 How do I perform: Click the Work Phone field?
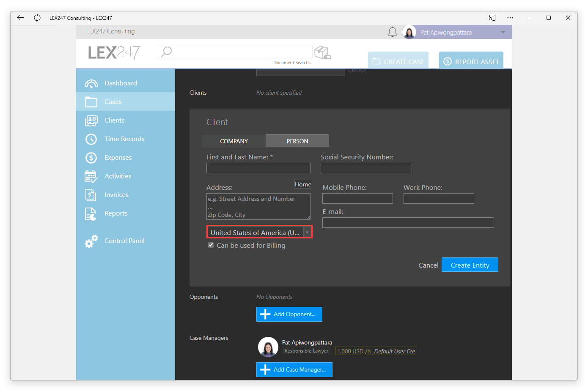439,199
